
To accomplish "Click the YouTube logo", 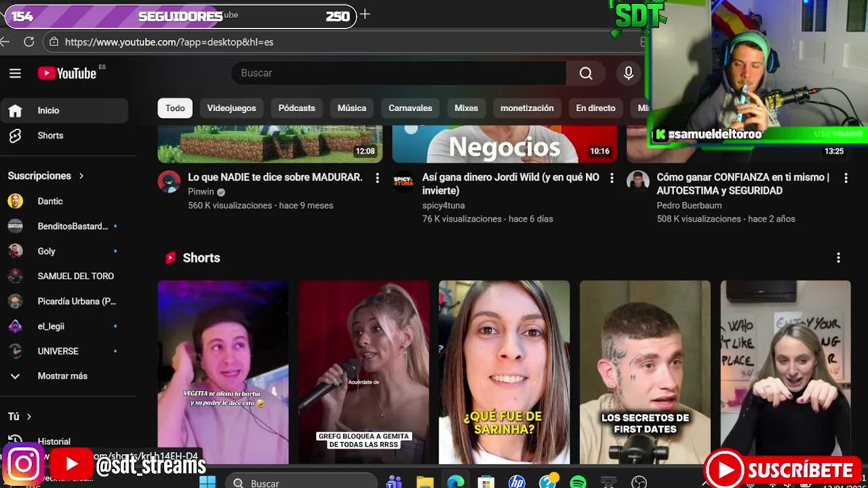I will (x=67, y=73).
